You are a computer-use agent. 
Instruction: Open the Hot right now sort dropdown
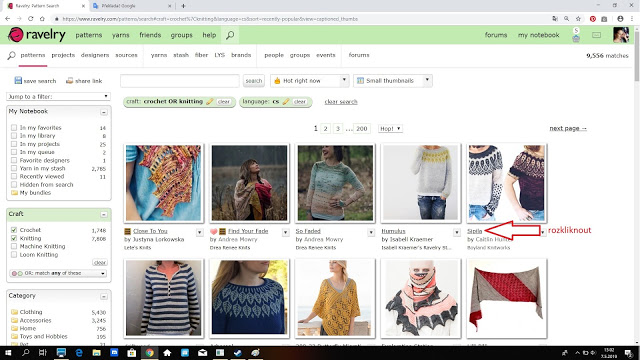(309, 81)
